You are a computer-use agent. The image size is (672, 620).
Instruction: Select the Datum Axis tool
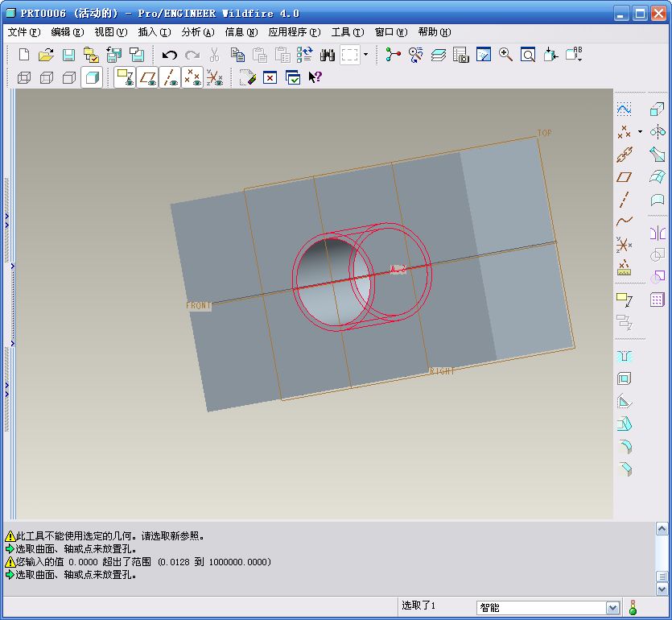624,200
